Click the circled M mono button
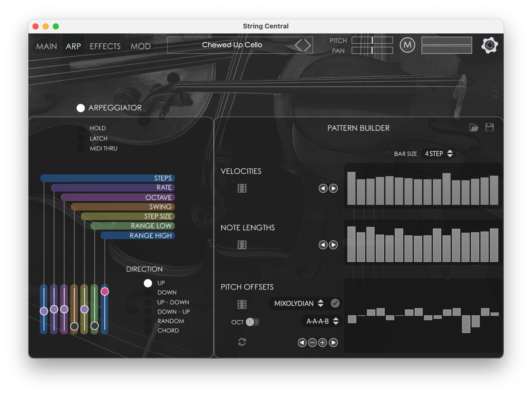Screen dimensions: 532x396 click(407, 45)
